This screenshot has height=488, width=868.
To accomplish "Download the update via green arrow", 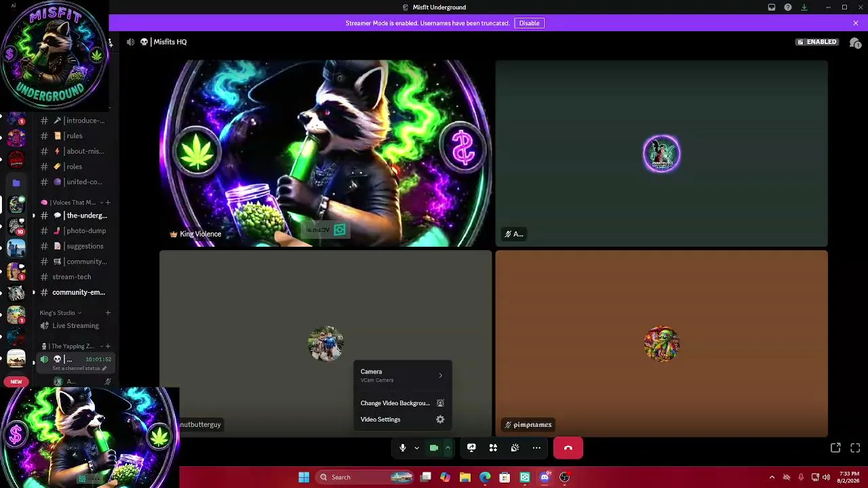I will coord(804,7).
